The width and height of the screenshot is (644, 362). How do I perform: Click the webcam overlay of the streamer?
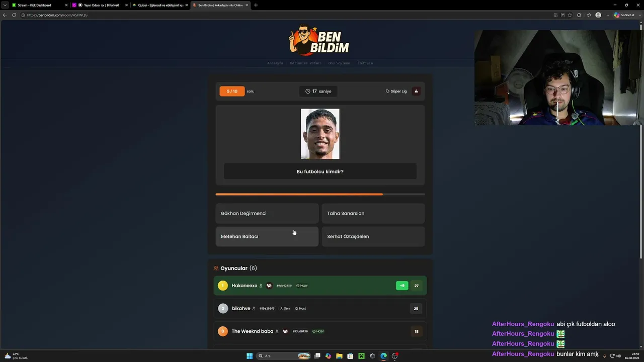tap(558, 77)
